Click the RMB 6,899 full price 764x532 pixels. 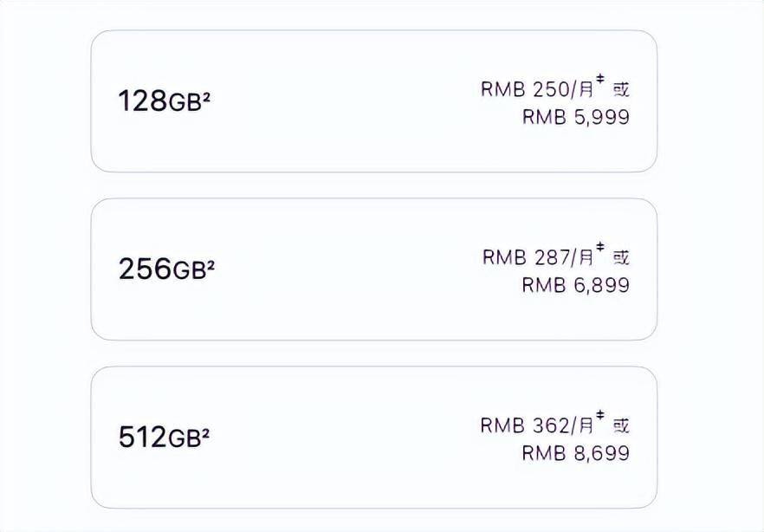tap(576, 285)
